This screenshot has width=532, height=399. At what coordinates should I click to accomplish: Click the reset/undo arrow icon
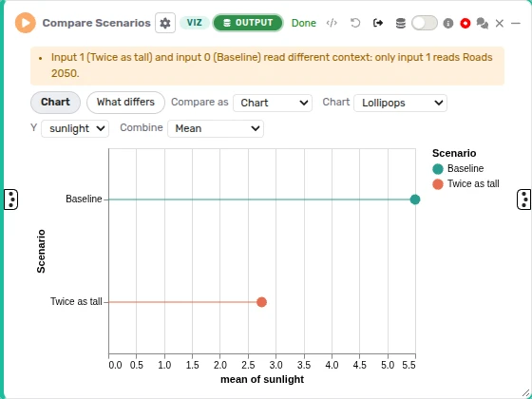tap(355, 23)
